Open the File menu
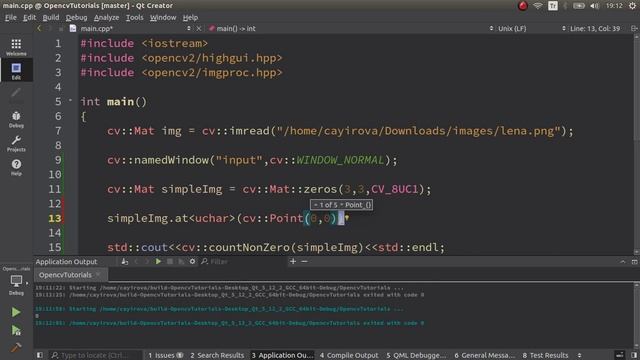The width and height of the screenshot is (640, 360). (11, 18)
